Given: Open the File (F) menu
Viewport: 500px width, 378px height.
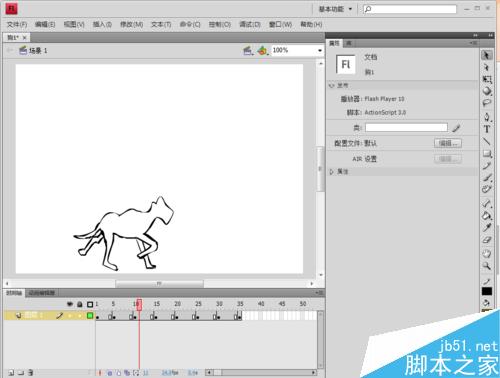Looking at the screenshot, I should click(x=17, y=24).
